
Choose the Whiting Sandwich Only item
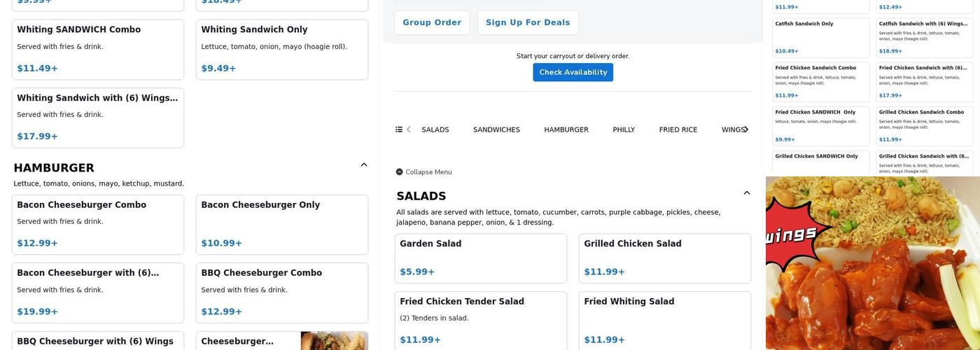281,49
